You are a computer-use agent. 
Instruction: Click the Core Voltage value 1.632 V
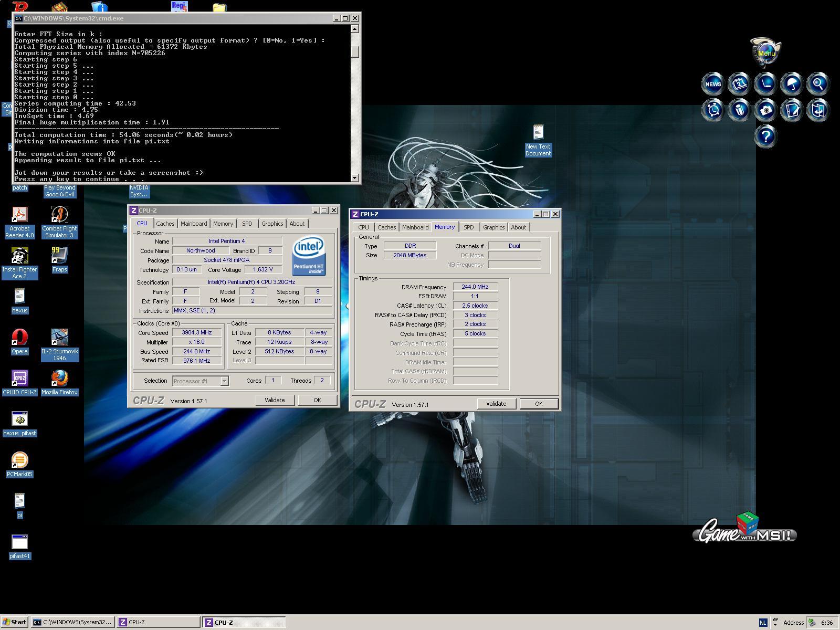coord(263,270)
